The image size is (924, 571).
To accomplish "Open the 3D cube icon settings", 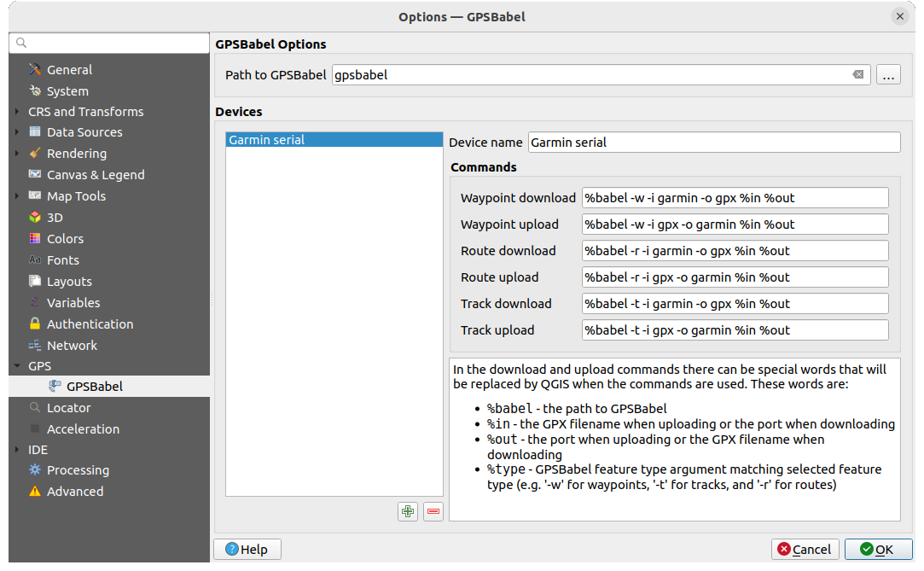I will 35,218.
